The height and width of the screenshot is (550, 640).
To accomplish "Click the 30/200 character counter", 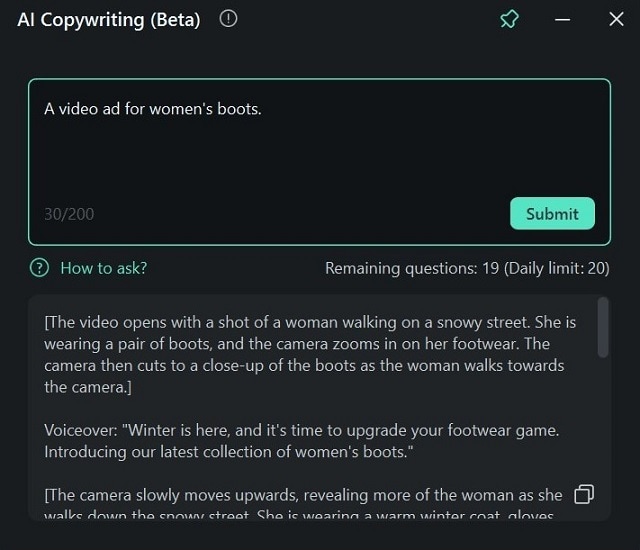I will [x=69, y=214].
